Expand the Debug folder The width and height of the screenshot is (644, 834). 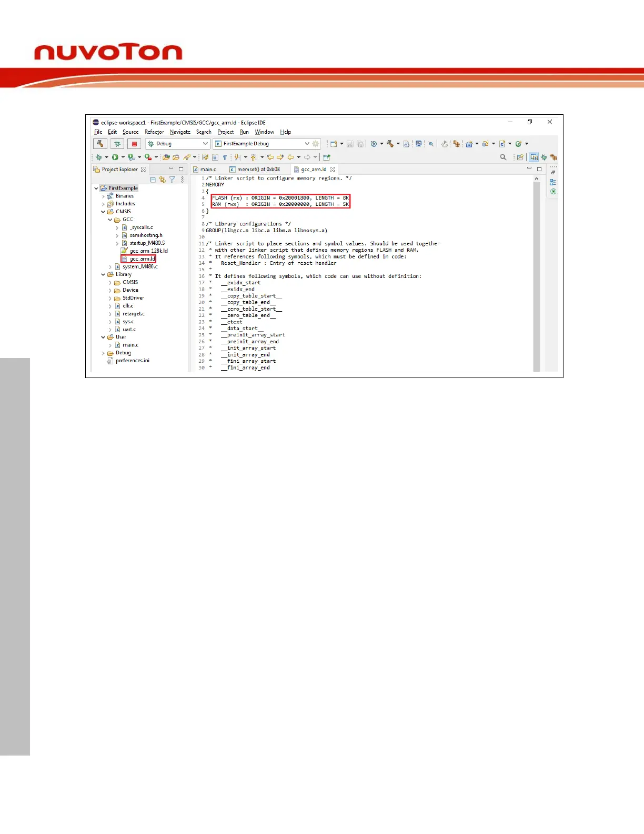(x=103, y=353)
